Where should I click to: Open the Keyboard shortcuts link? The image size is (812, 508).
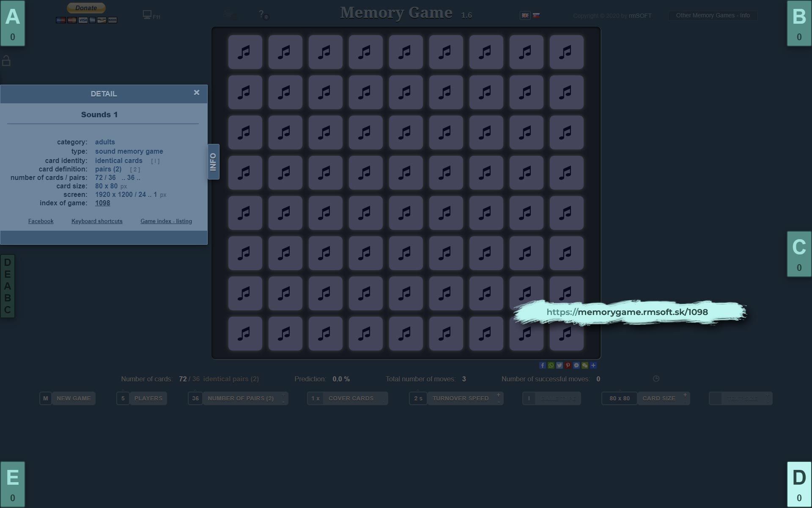coord(97,221)
